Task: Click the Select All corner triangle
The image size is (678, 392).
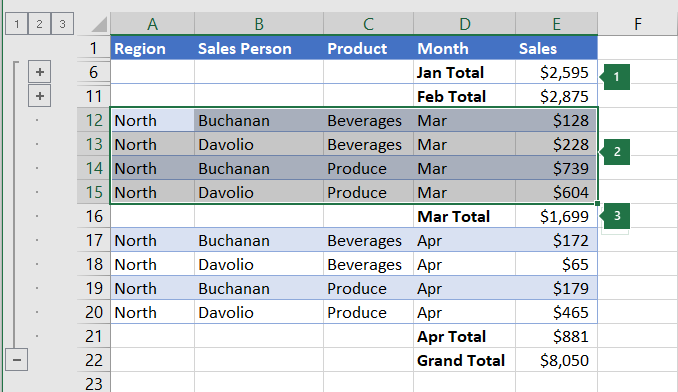Action: tap(99, 24)
